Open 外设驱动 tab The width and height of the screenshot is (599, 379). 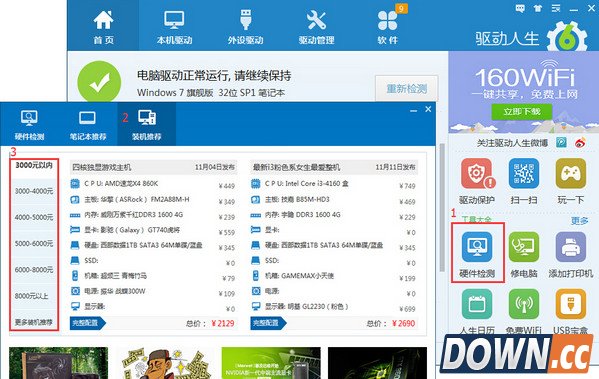(x=245, y=27)
